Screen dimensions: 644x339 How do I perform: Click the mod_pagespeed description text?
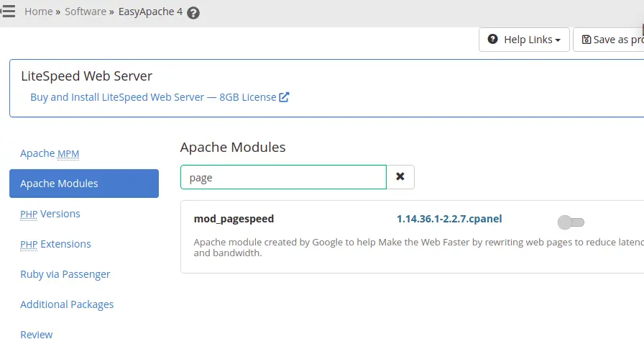419,248
